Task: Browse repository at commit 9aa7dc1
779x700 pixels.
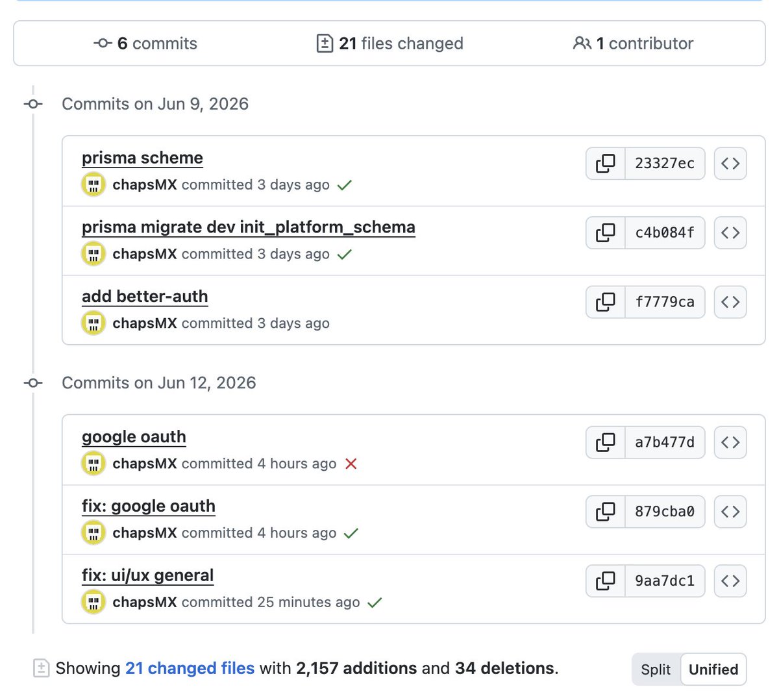Action: [x=730, y=581]
